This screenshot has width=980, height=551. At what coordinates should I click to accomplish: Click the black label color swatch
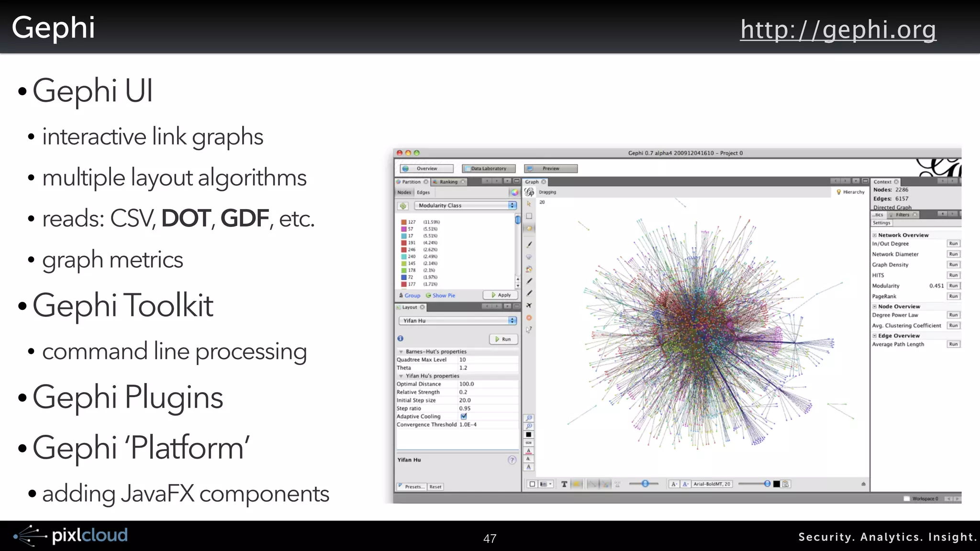(x=776, y=484)
